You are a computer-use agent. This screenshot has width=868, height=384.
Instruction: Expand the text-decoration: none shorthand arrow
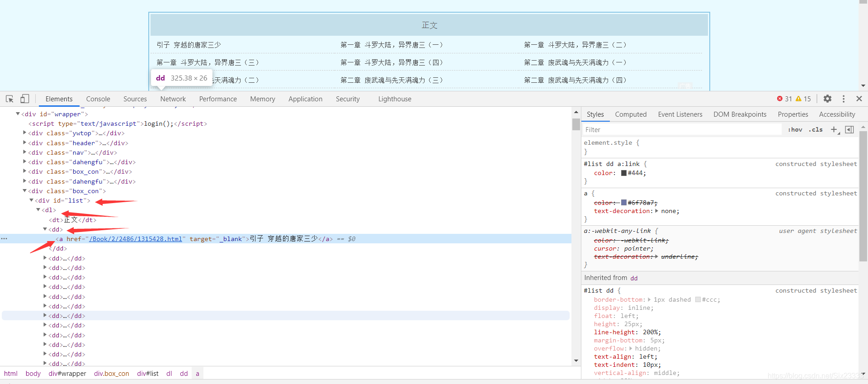[x=657, y=211]
